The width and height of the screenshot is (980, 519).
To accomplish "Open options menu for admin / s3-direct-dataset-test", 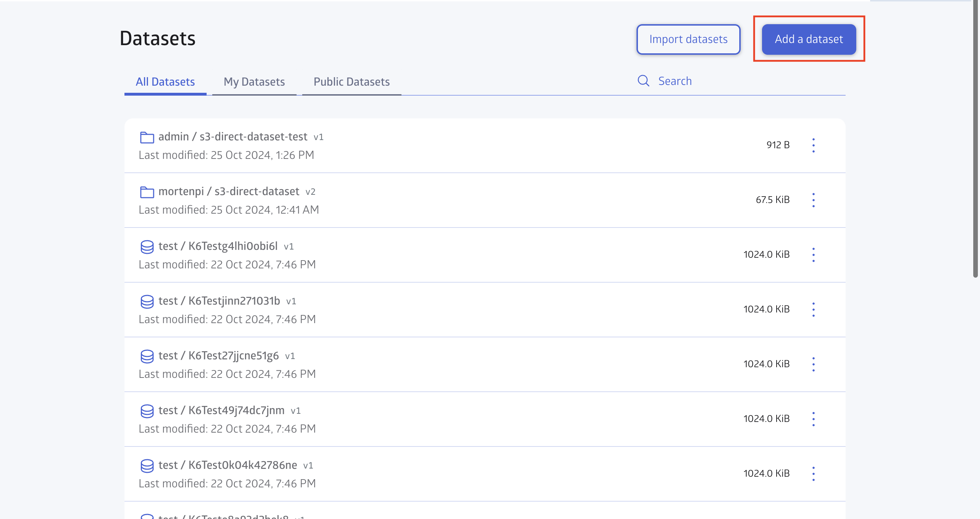I will coord(813,145).
